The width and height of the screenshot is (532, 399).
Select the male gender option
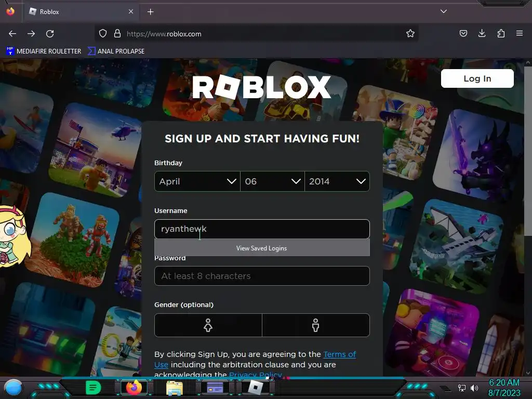pyautogui.click(x=315, y=325)
